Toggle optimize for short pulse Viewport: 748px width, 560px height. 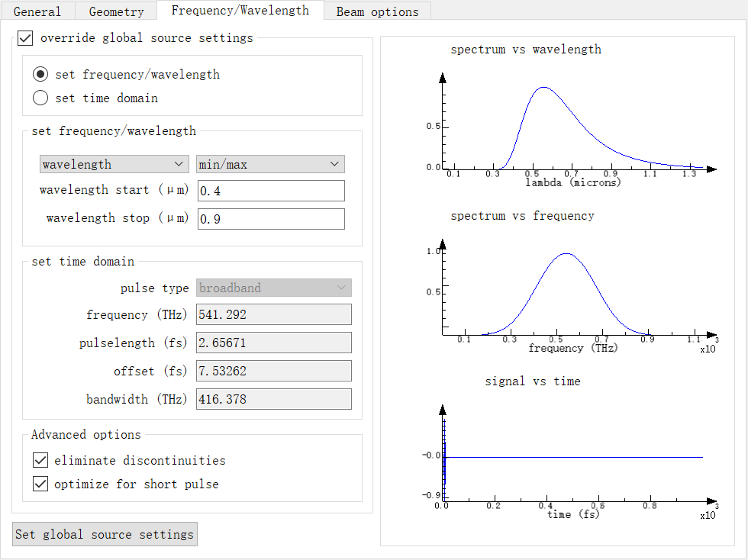pyautogui.click(x=40, y=484)
